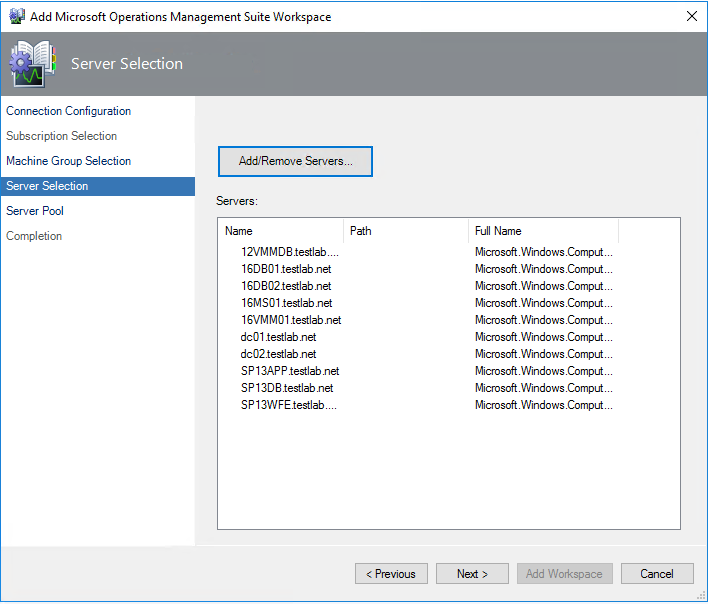Image resolution: width=709 pixels, height=604 pixels.
Task: Cancel the workspace wizard
Action: point(656,574)
